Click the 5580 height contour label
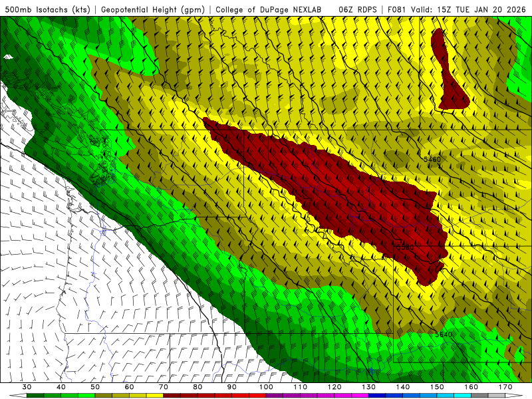 [x=406, y=247]
